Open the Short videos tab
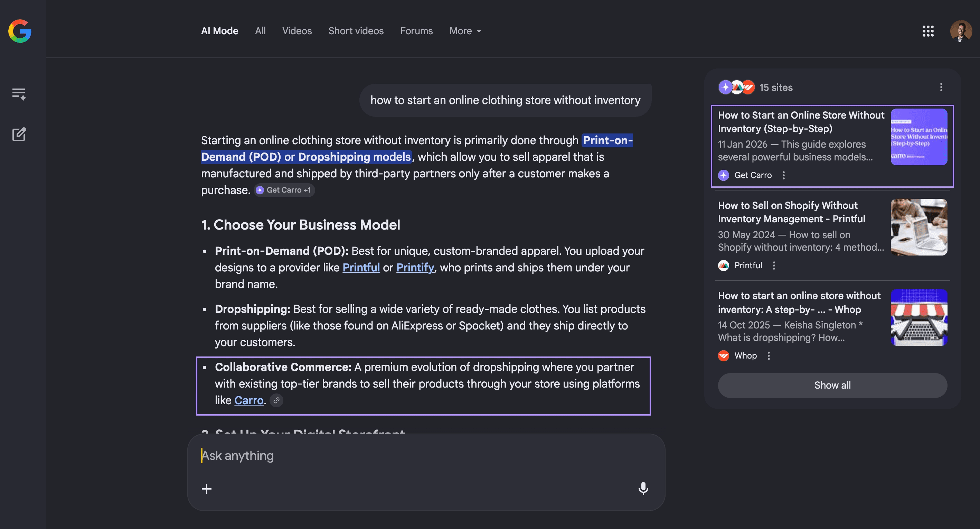980x529 pixels. pyautogui.click(x=356, y=31)
